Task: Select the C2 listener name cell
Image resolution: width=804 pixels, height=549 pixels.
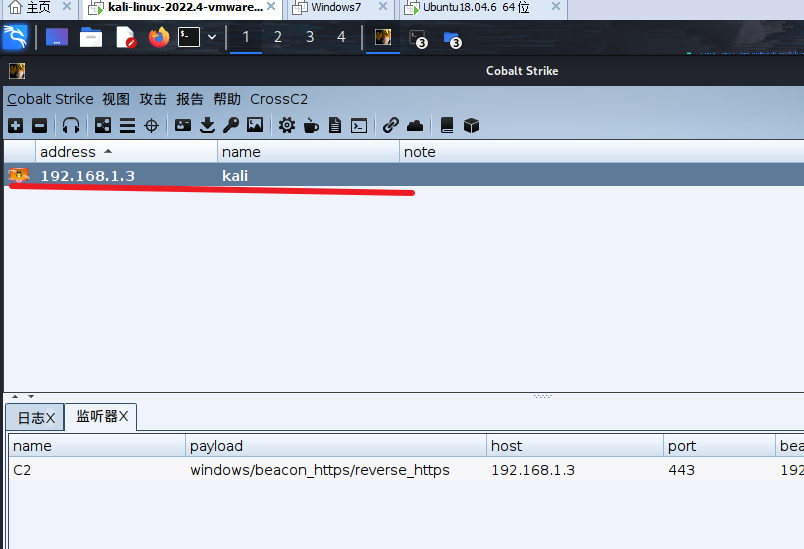Action: [x=22, y=470]
